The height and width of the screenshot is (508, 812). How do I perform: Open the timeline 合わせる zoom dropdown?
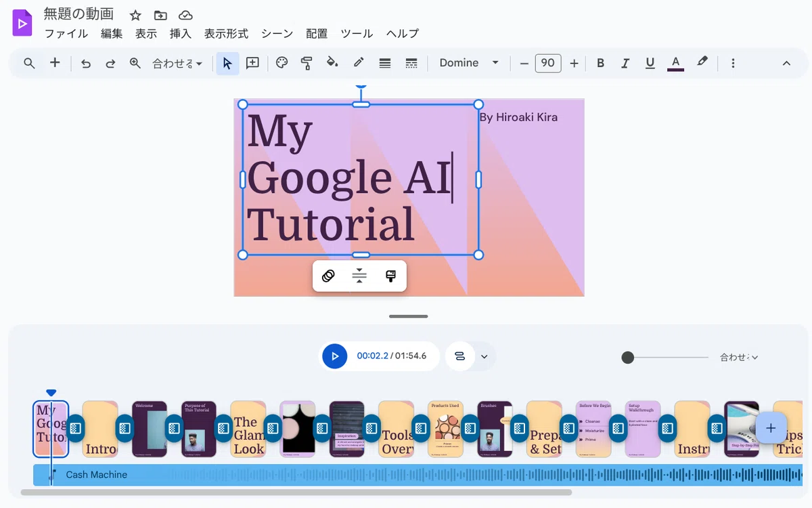(x=739, y=357)
